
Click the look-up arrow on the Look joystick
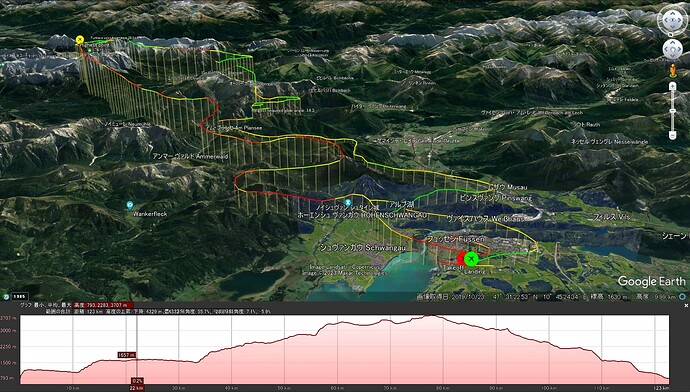[x=672, y=13]
